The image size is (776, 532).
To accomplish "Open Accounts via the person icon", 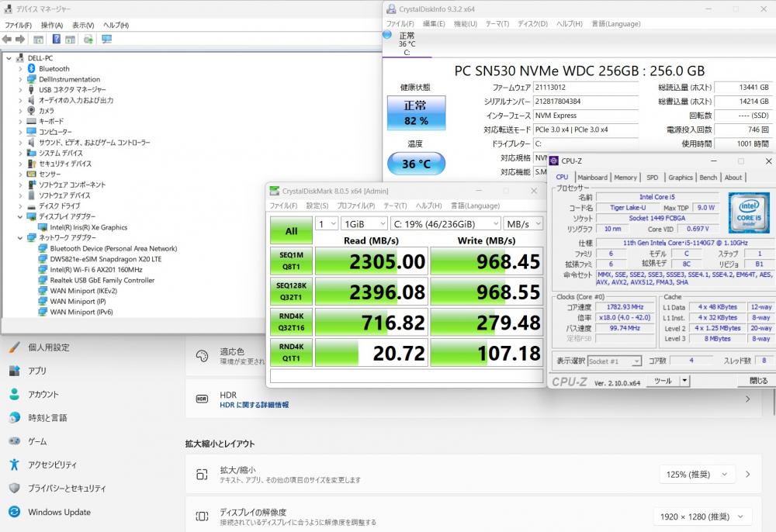I will coord(14,394).
